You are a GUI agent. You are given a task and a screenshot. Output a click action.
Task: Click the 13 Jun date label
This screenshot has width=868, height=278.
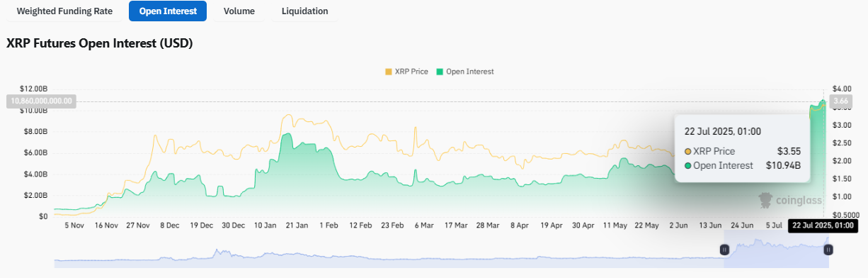709,226
